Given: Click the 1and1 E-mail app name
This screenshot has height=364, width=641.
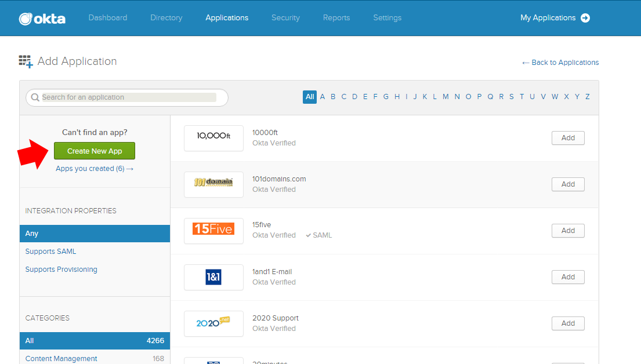Looking at the screenshot, I should pyautogui.click(x=272, y=272).
